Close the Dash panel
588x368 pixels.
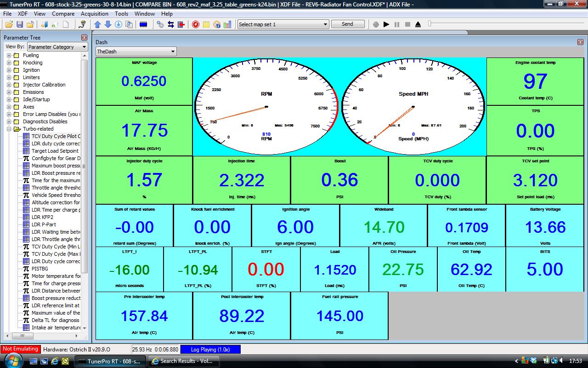pyautogui.click(x=580, y=42)
